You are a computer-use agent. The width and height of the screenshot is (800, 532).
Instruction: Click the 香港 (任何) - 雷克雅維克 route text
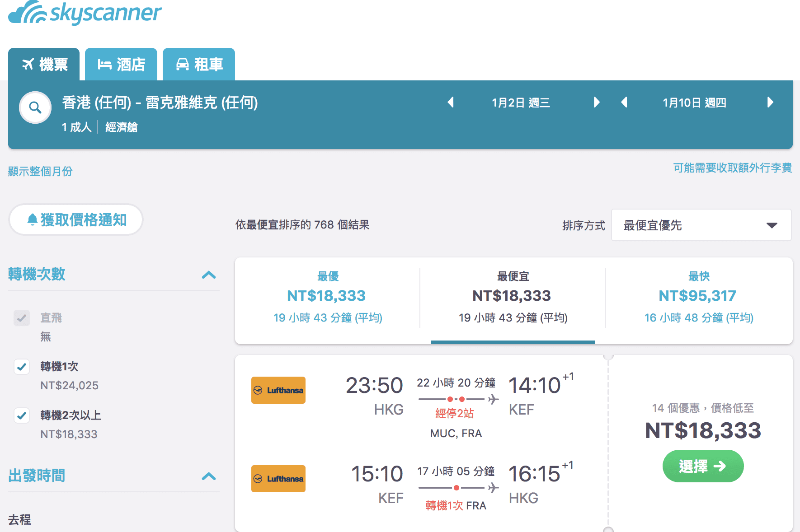tap(160, 103)
